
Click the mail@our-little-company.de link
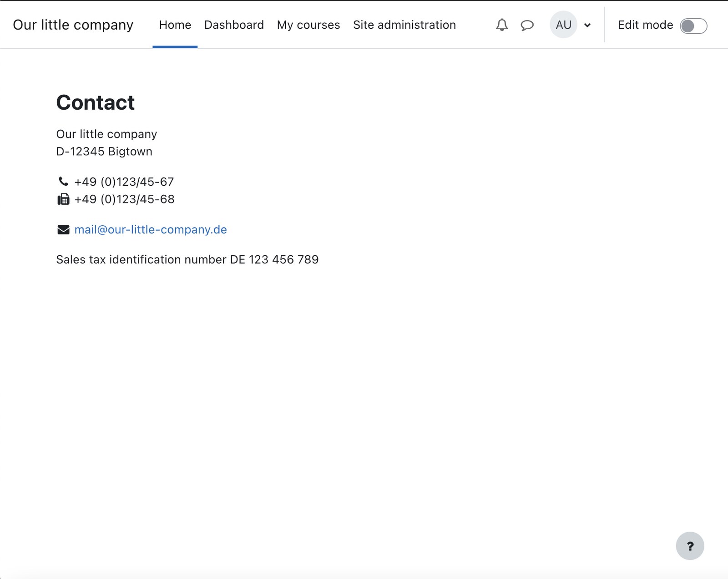click(x=151, y=229)
